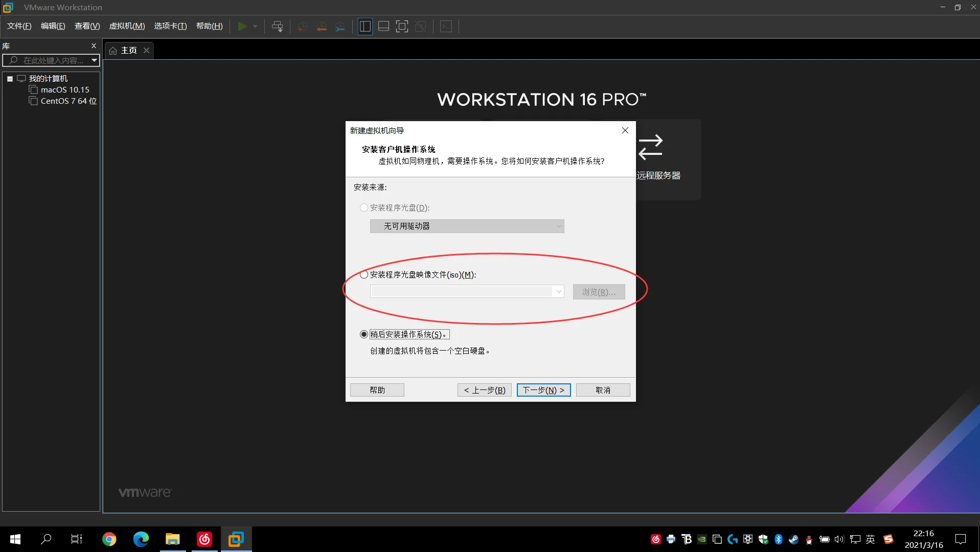
Task: Open the 虚拟机(M) menu
Action: (127, 26)
